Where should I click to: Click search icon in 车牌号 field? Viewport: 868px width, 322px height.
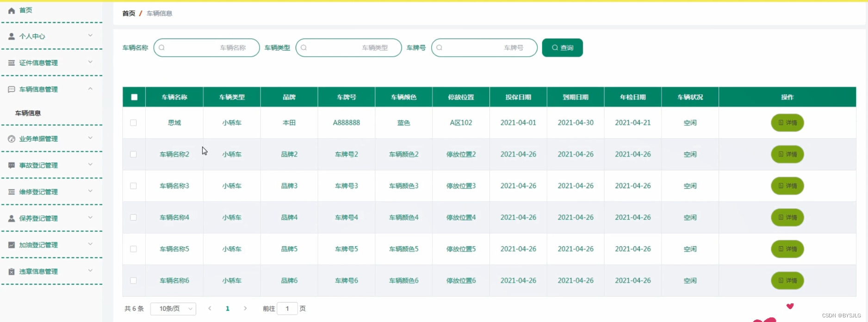coord(439,48)
